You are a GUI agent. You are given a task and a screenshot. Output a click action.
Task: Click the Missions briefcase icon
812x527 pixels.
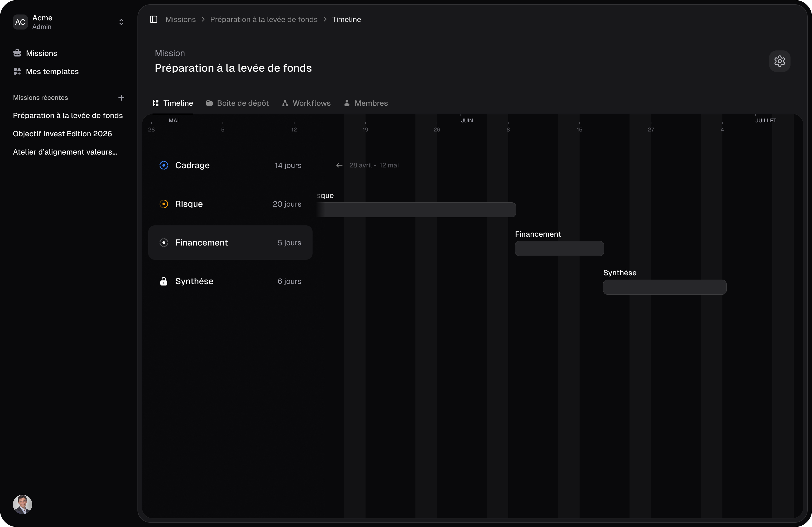click(x=17, y=53)
